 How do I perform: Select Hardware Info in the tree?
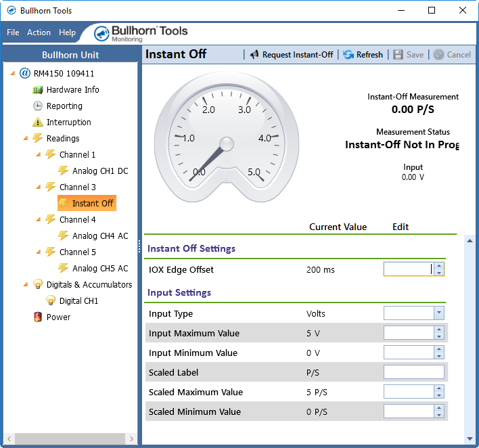coord(72,90)
